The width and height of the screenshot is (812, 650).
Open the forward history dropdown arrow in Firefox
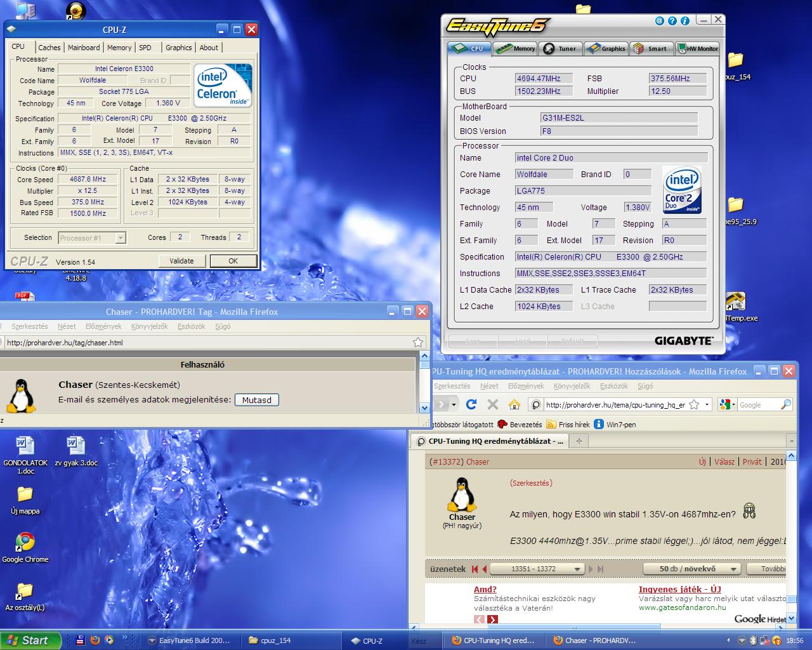click(x=454, y=404)
